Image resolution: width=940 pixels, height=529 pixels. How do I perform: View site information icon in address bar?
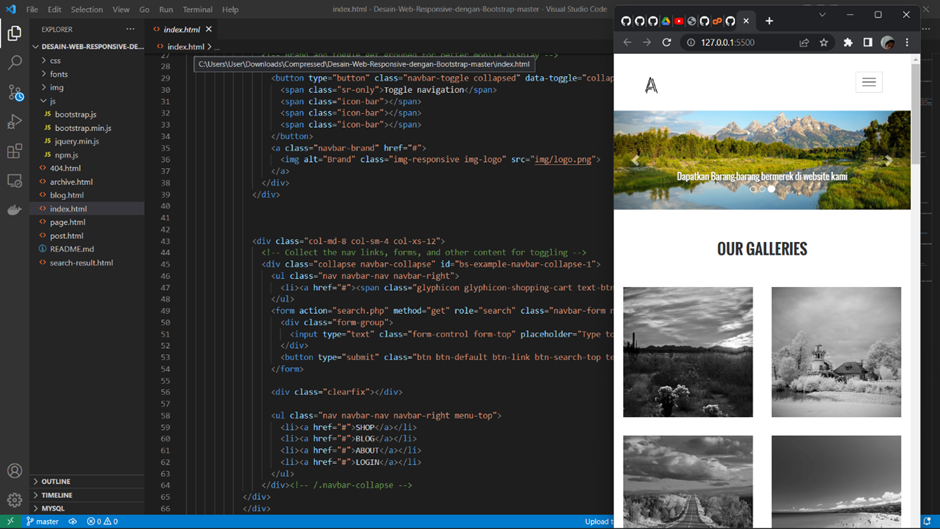691,43
